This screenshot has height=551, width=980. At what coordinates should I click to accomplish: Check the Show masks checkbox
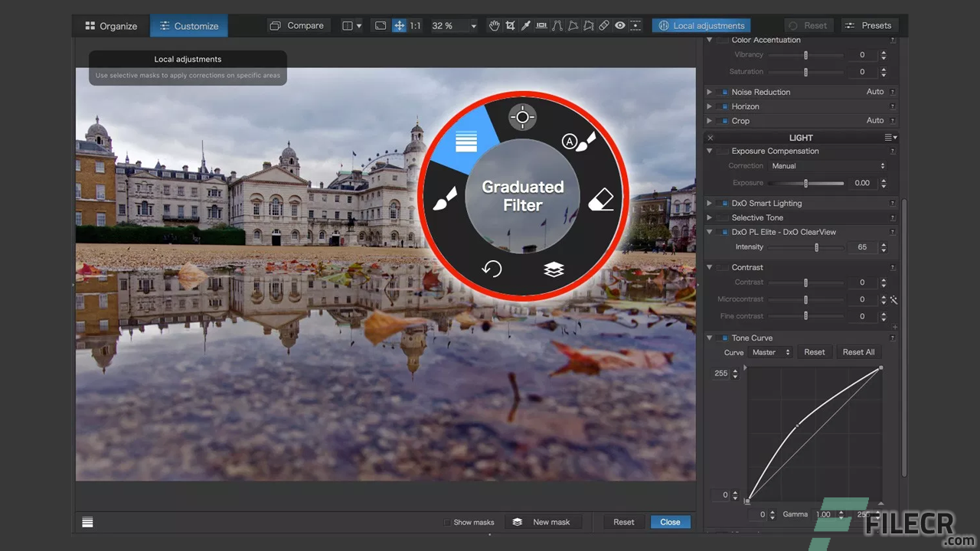coord(447,523)
